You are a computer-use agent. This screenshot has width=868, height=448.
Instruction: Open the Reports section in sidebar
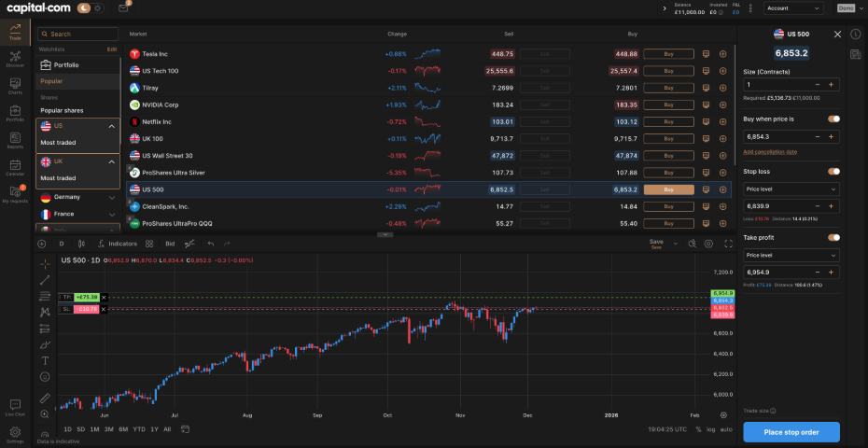[15, 141]
